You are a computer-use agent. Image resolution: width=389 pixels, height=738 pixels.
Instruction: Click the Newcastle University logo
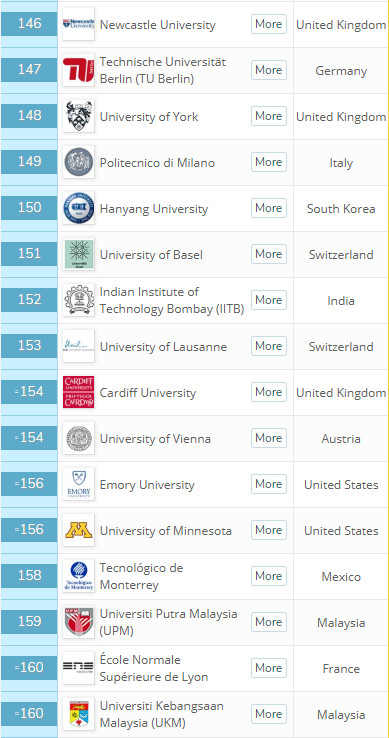point(79,24)
